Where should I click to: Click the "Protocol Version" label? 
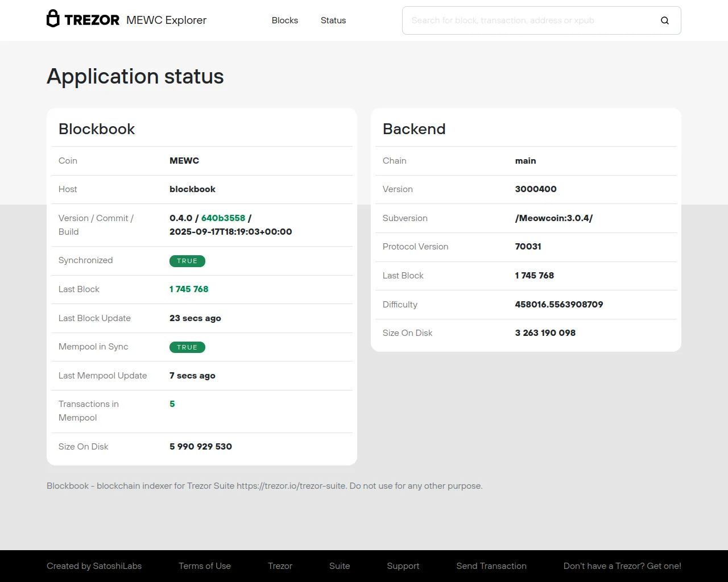click(416, 247)
